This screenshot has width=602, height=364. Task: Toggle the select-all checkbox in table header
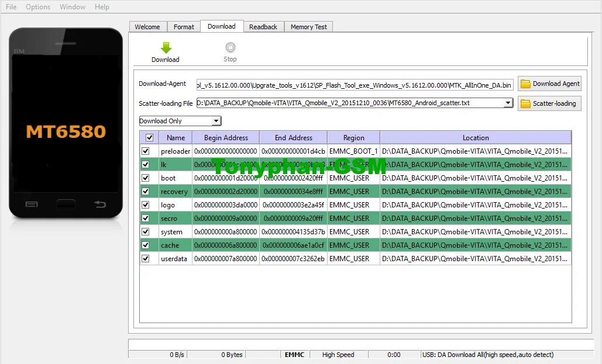(x=150, y=138)
